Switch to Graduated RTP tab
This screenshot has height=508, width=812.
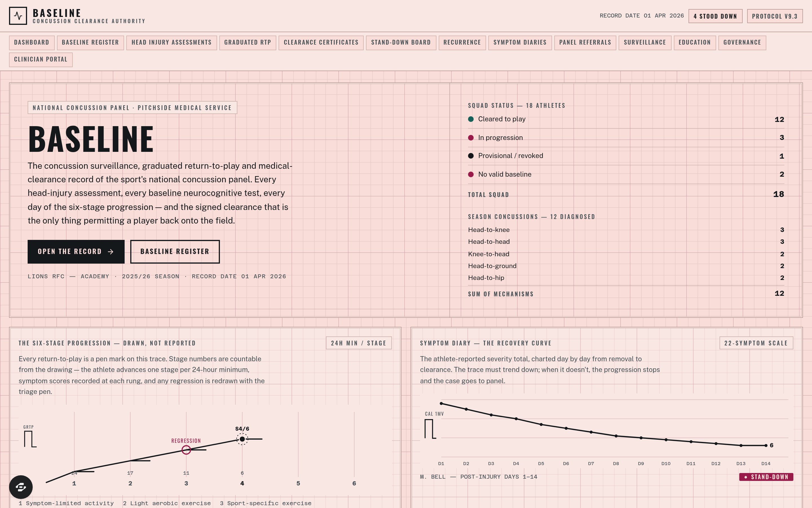click(248, 43)
